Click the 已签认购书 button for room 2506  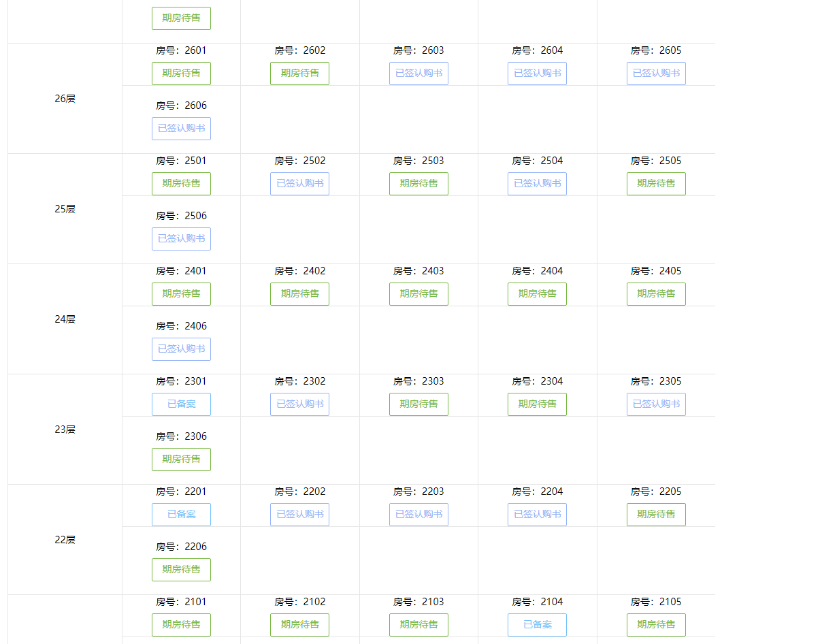coord(181,239)
